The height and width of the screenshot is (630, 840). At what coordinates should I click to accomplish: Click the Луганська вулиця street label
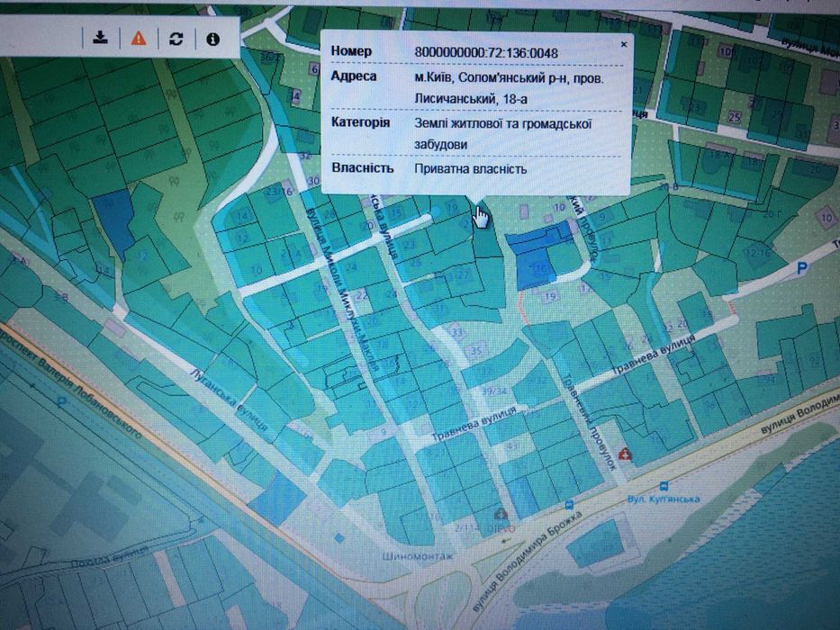[229, 400]
